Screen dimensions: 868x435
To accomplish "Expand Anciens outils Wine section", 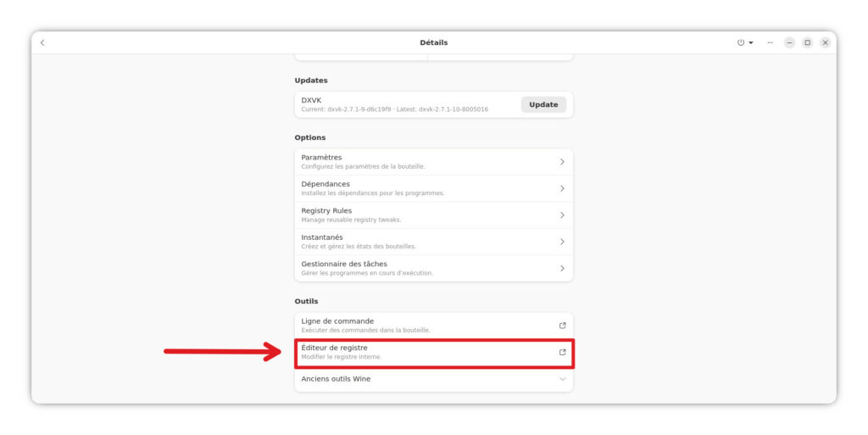I will (x=432, y=379).
